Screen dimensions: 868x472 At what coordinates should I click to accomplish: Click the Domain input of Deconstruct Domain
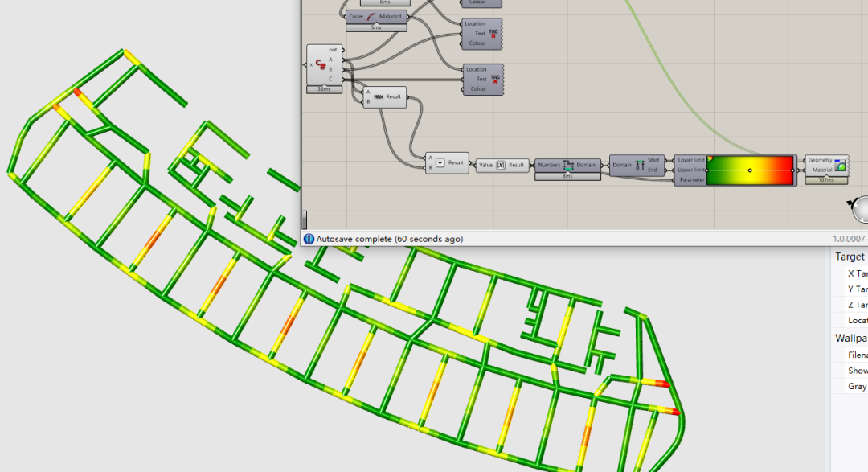click(x=621, y=165)
